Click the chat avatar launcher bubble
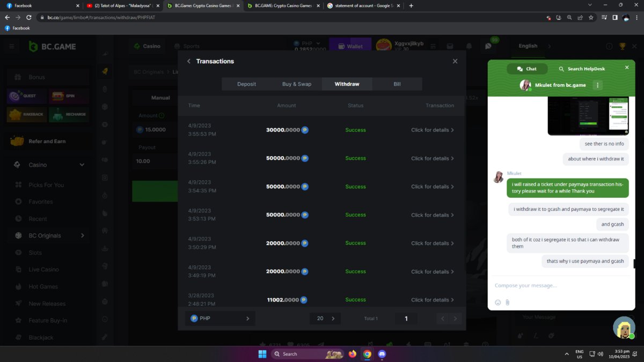Viewport: 644px width, 362px height. 624,327
